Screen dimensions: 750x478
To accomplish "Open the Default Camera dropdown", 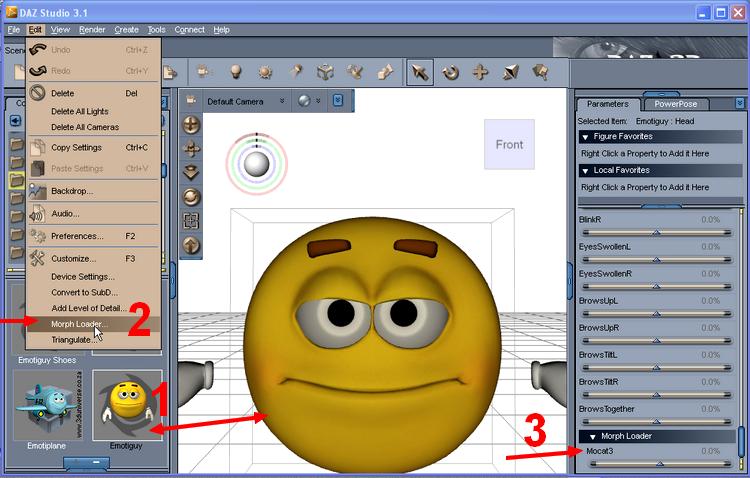I will (x=245, y=101).
